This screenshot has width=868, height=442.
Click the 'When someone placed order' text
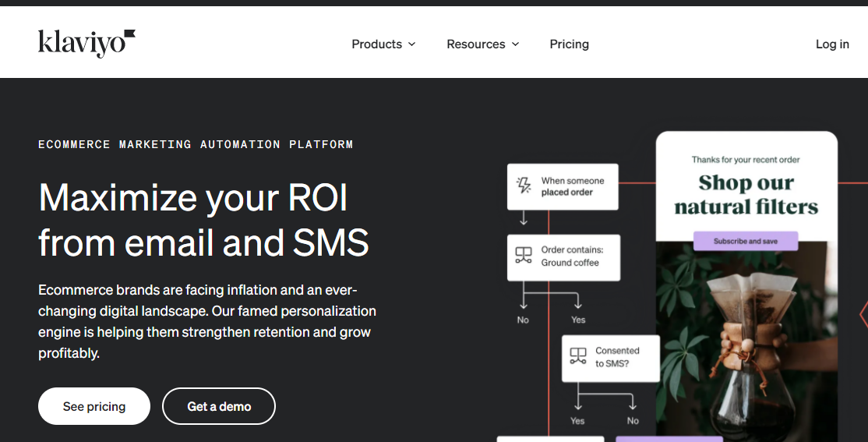point(573,186)
